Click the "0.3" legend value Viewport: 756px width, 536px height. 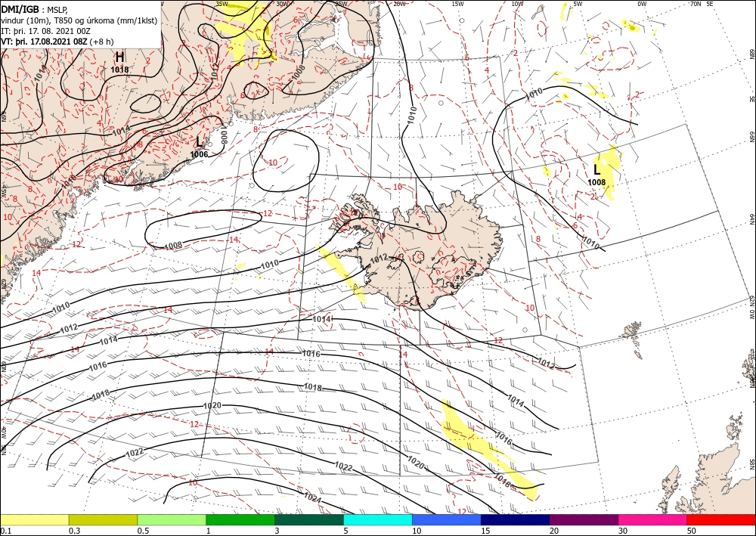coord(74,531)
